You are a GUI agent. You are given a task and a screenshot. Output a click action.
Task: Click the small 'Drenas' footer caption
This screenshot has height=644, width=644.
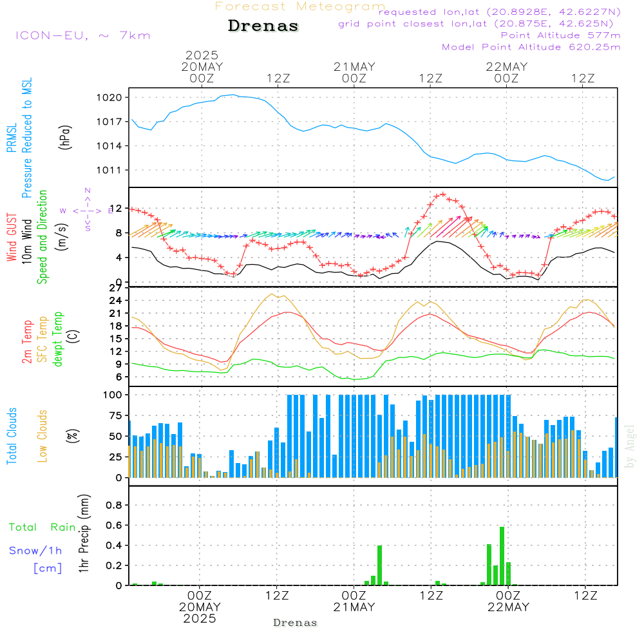296,623
